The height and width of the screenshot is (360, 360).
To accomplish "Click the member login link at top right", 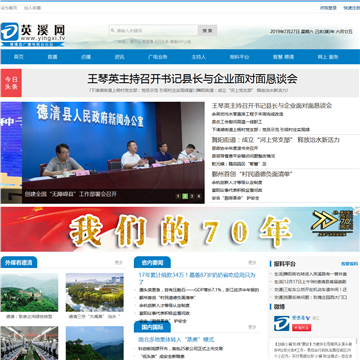I will coord(328,8).
